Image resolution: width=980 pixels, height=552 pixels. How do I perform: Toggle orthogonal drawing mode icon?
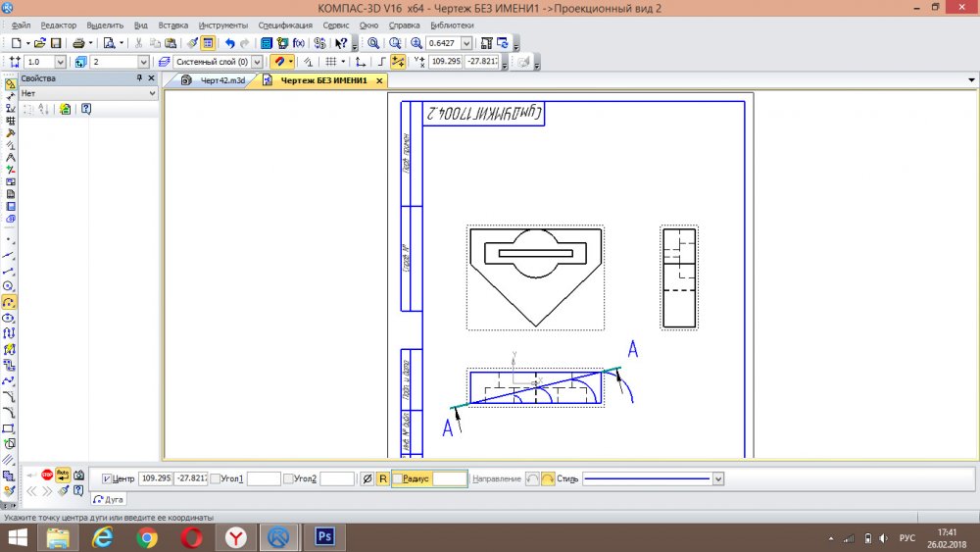point(381,61)
